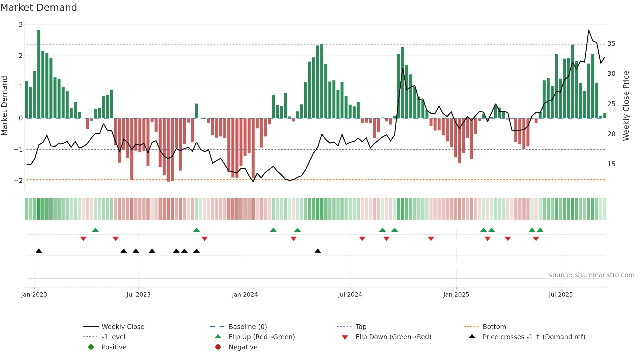Click the red Flip Down legend triangle
The image size is (644, 362).
[x=345, y=337]
